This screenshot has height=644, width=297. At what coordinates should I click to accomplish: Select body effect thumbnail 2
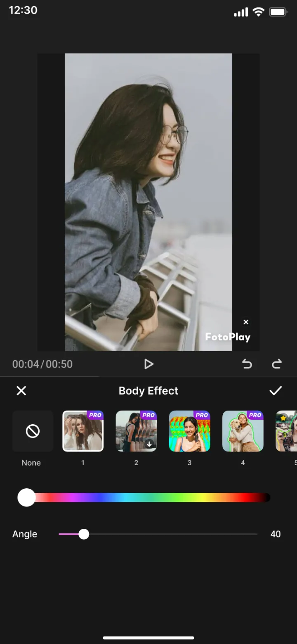tap(136, 431)
